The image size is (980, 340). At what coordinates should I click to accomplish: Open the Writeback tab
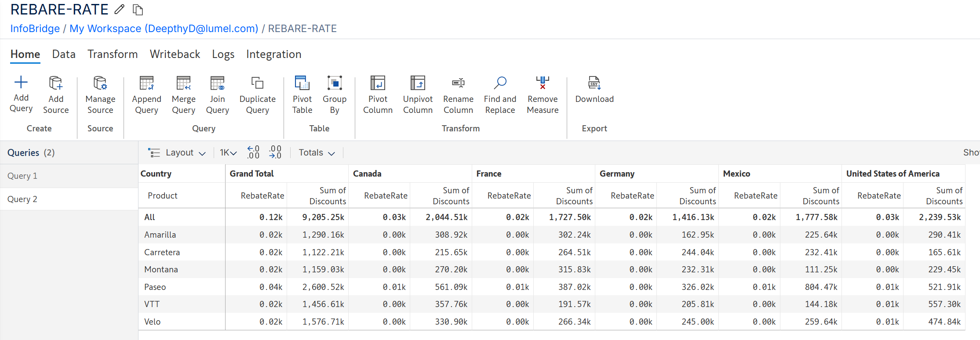[x=175, y=54]
